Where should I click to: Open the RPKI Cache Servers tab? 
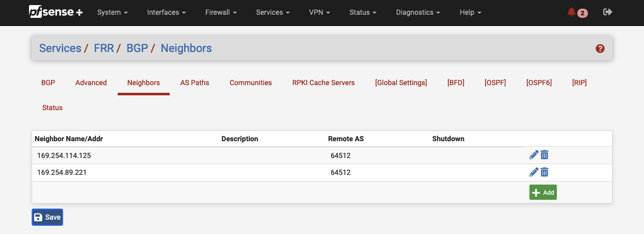[323, 83]
